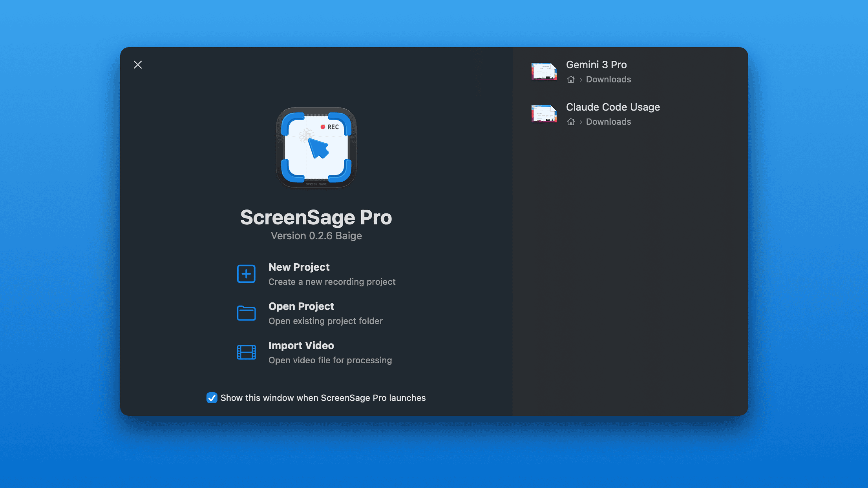Close the welcome window with the X
This screenshot has width=868, height=488.
click(138, 65)
